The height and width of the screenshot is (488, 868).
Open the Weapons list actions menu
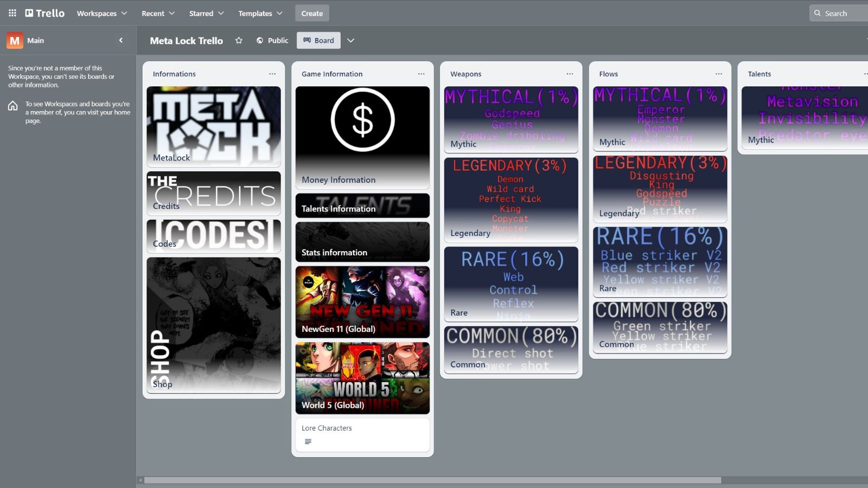pyautogui.click(x=570, y=73)
